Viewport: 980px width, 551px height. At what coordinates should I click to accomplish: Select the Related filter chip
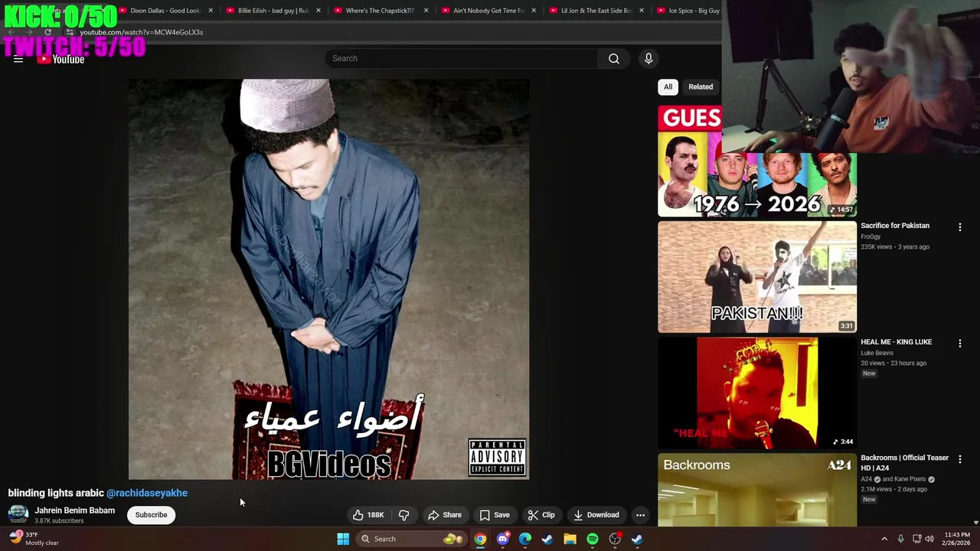click(701, 86)
